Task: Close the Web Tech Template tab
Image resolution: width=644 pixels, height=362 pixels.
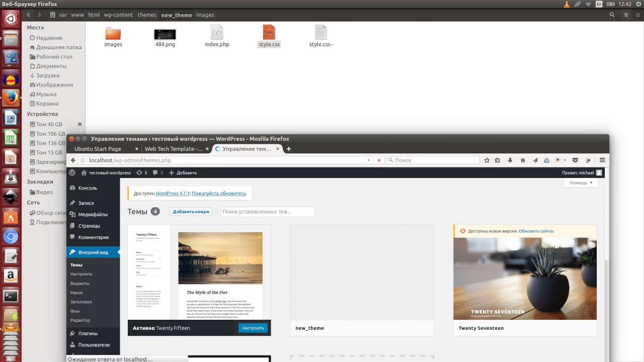Action: click(207, 149)
